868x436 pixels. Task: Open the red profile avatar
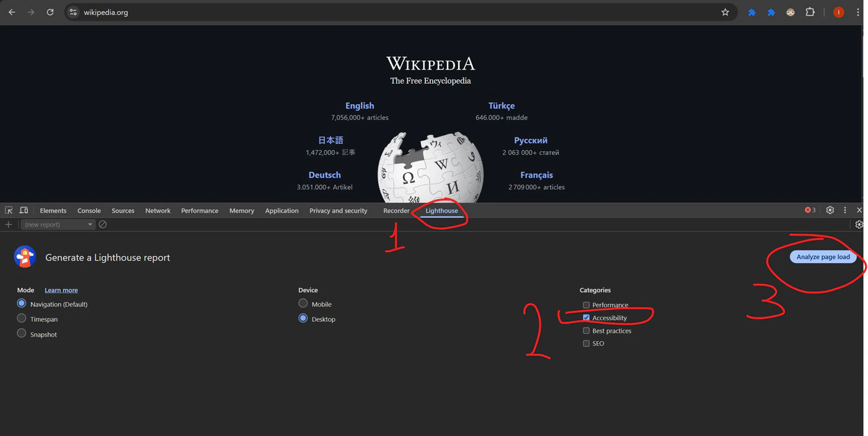tap(838, 12)
